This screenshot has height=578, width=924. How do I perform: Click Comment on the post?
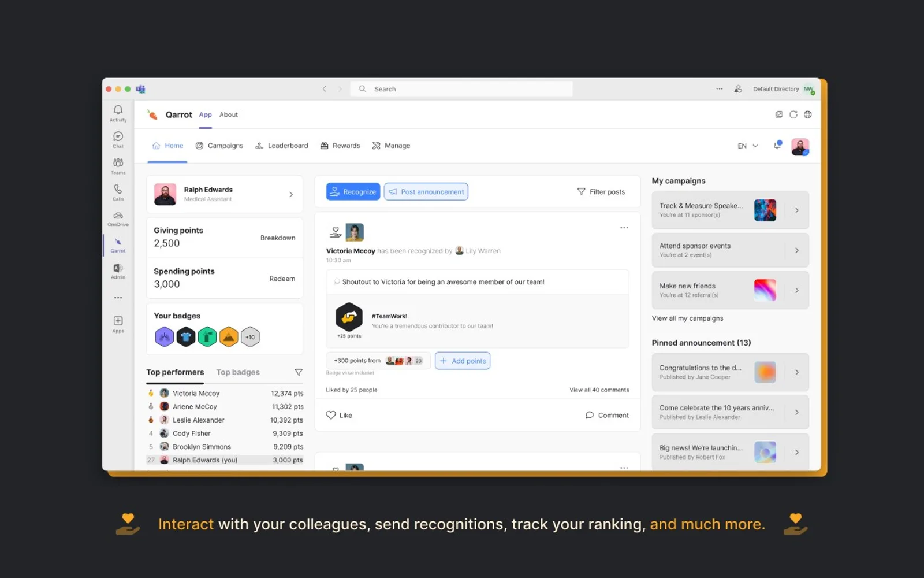click(x=607, y=415)
